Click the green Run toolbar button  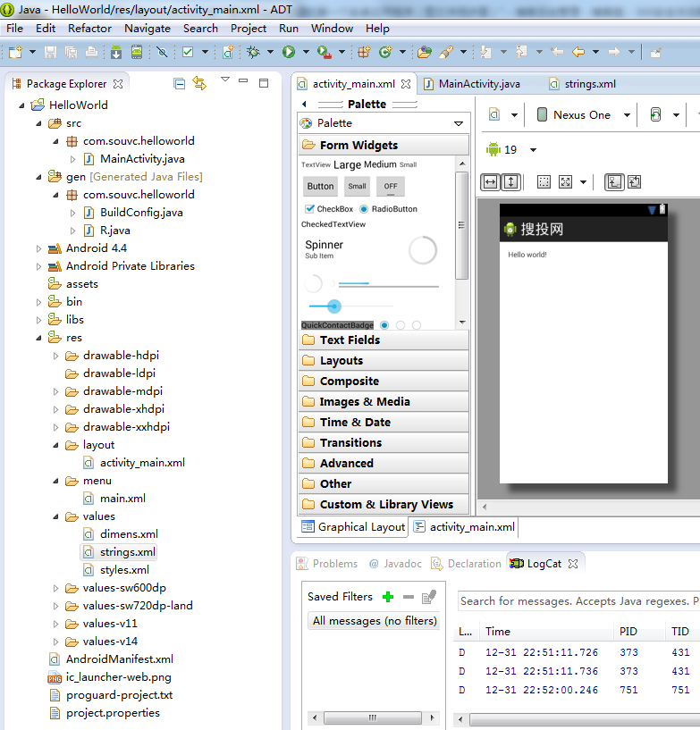coord(289,53)
